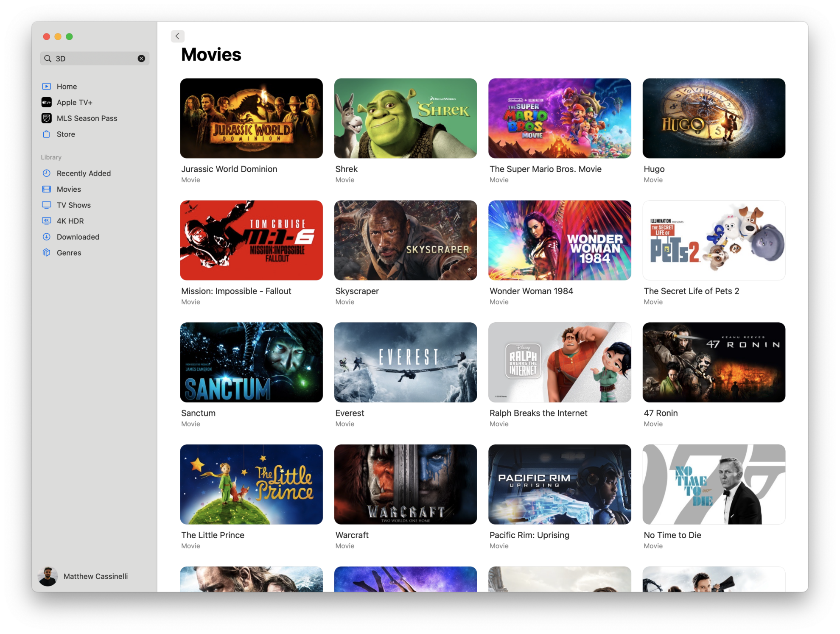Open the Store from the sidebar

click(66, 134)
